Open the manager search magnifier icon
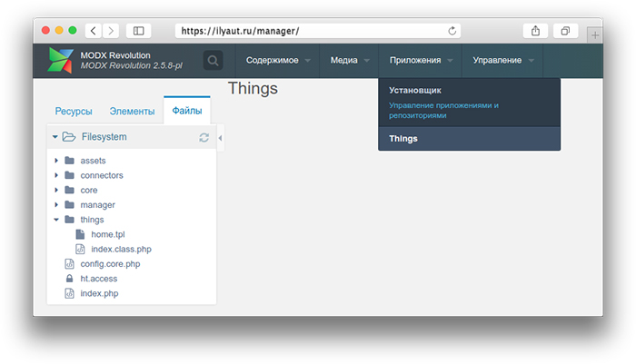The width and height of the screenshot is (636, 364). 213,61
